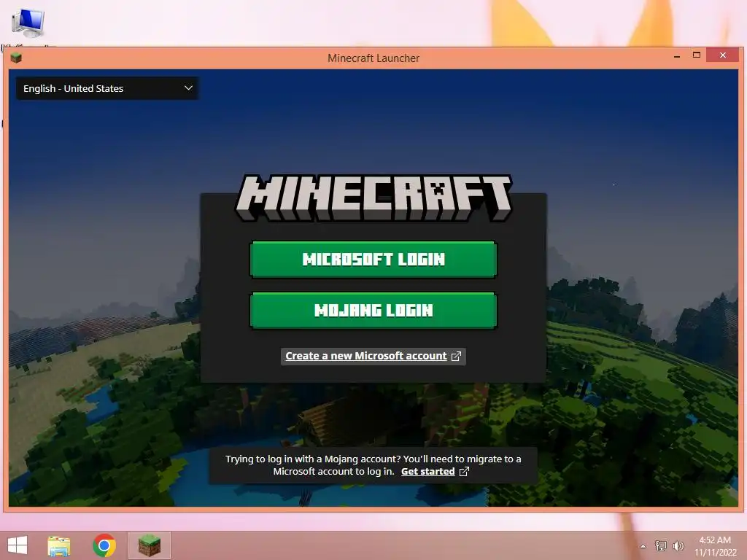Viewport: 747px width, 560px height.
Task: Select the Computer desktop icon
Action: point(28,23)
